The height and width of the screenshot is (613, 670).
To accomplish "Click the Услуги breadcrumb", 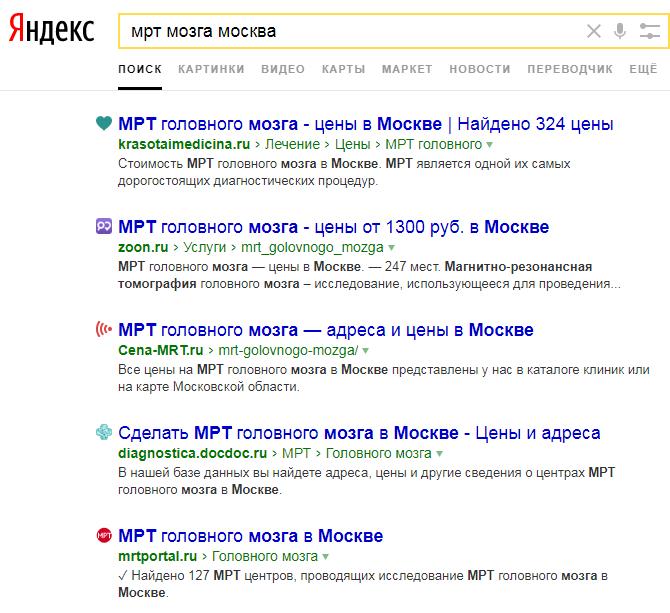I will coord(205,247).
